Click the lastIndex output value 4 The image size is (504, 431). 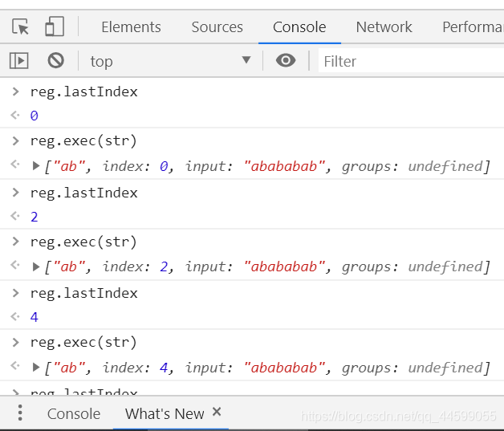click(x=34, y=317)
